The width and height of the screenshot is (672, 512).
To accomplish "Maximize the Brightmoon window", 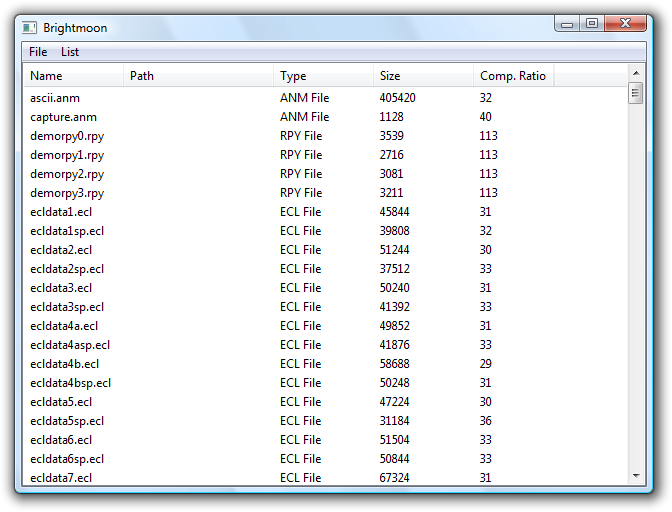I will click(592, 23).
